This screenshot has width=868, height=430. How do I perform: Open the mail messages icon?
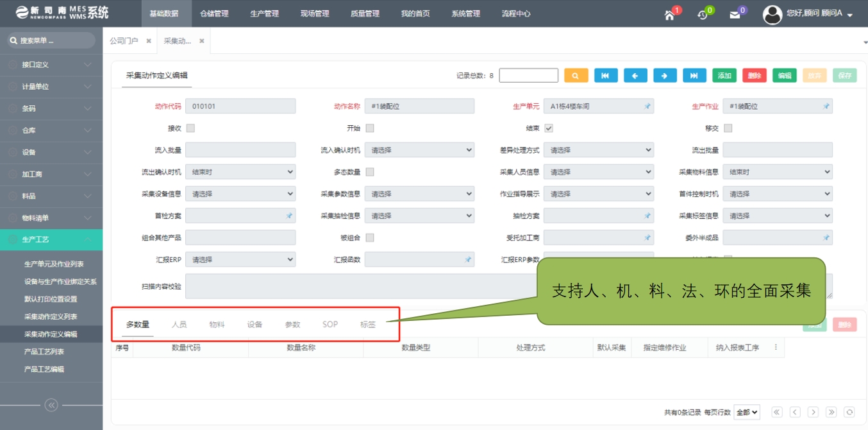(735, 15)
